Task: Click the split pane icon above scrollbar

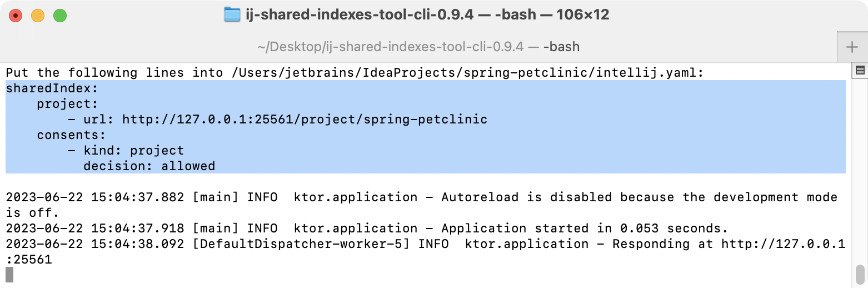Action: coord(860,70)
